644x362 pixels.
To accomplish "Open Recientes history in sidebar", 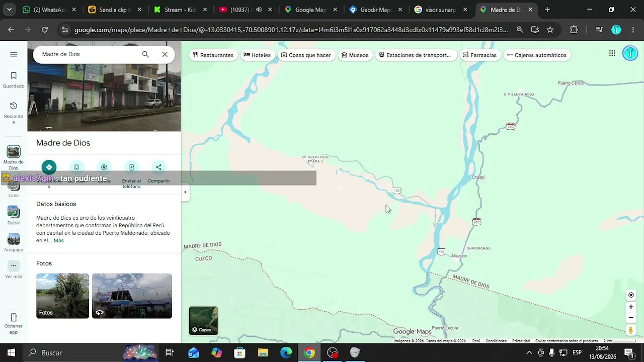I will point(14,113).
